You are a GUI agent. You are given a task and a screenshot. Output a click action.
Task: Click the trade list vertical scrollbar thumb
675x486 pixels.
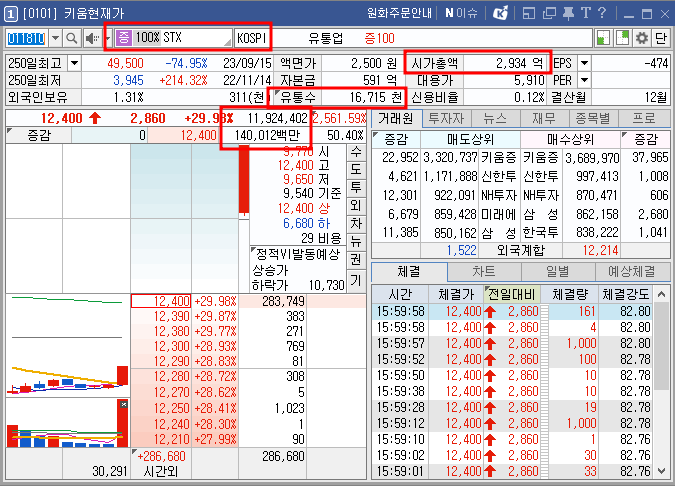tap(662, 347)
